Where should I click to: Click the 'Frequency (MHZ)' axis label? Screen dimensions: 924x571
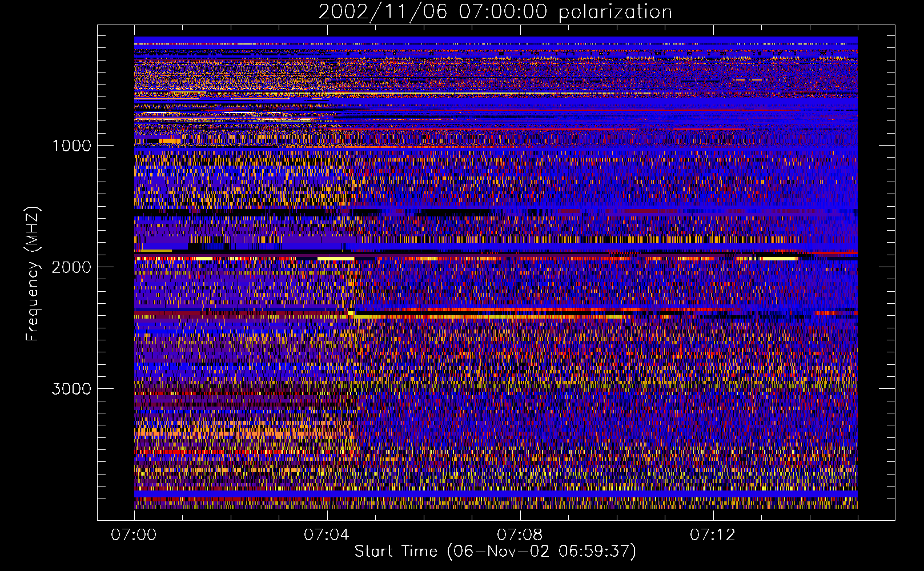(33, 274)
